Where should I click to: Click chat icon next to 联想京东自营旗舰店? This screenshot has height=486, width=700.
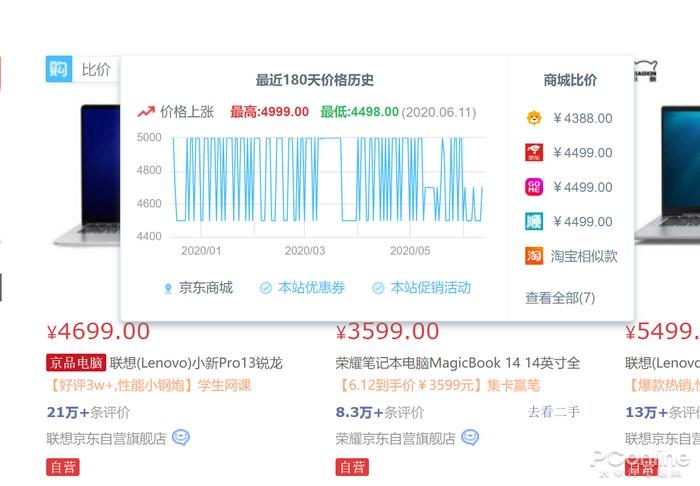pyautogui.click(x=181, y=437)
